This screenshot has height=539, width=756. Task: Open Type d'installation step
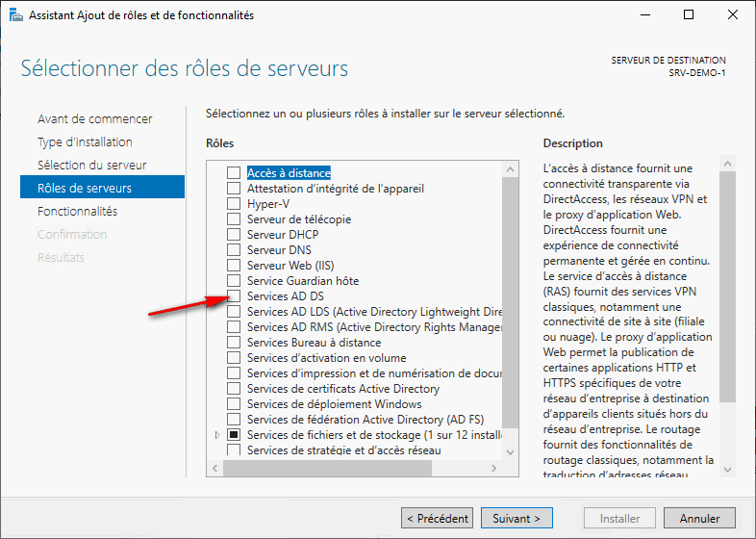coord(85,141)
